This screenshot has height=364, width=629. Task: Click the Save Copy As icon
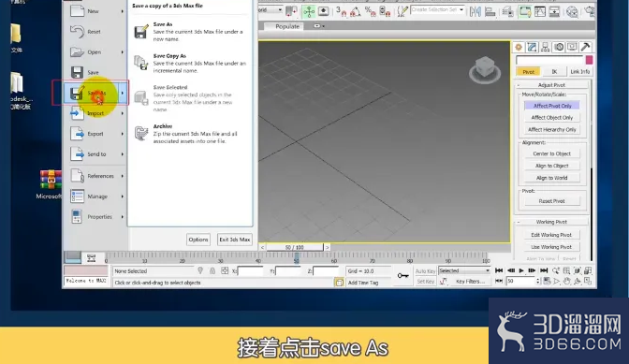[x=140, y=63]
